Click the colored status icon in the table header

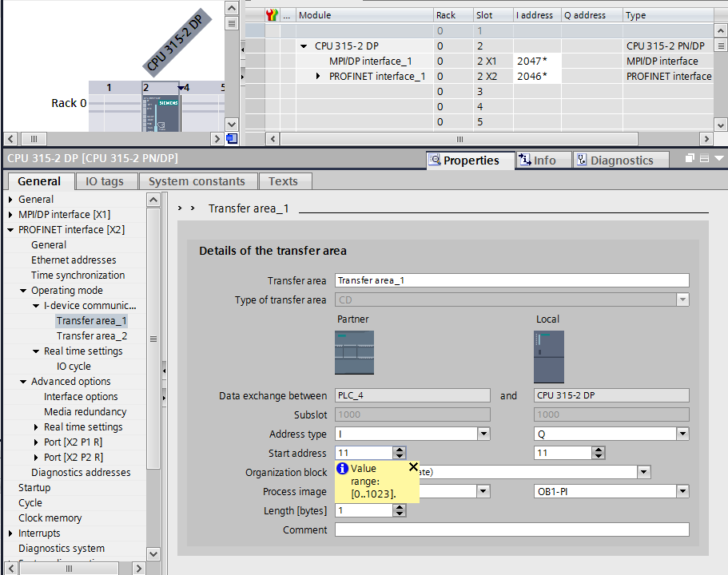pos(272,15)
